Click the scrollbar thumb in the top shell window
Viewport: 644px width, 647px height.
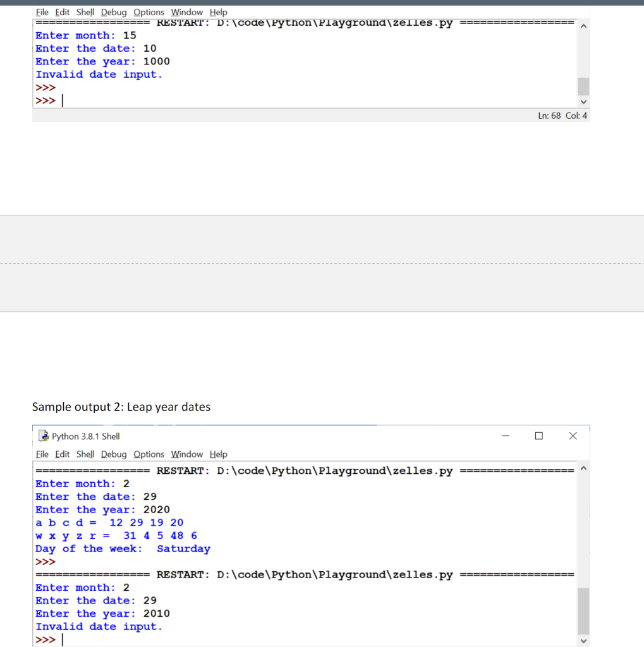pos(583,85)
